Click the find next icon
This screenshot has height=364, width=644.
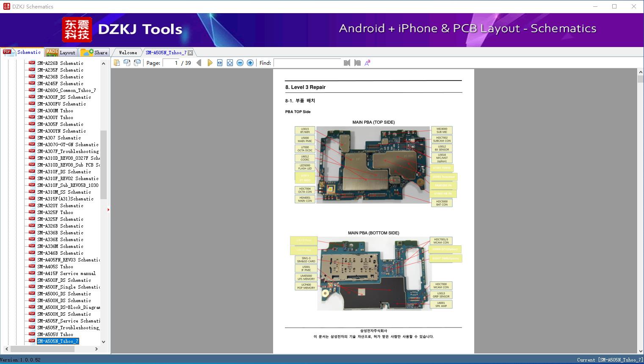point(357,63)
